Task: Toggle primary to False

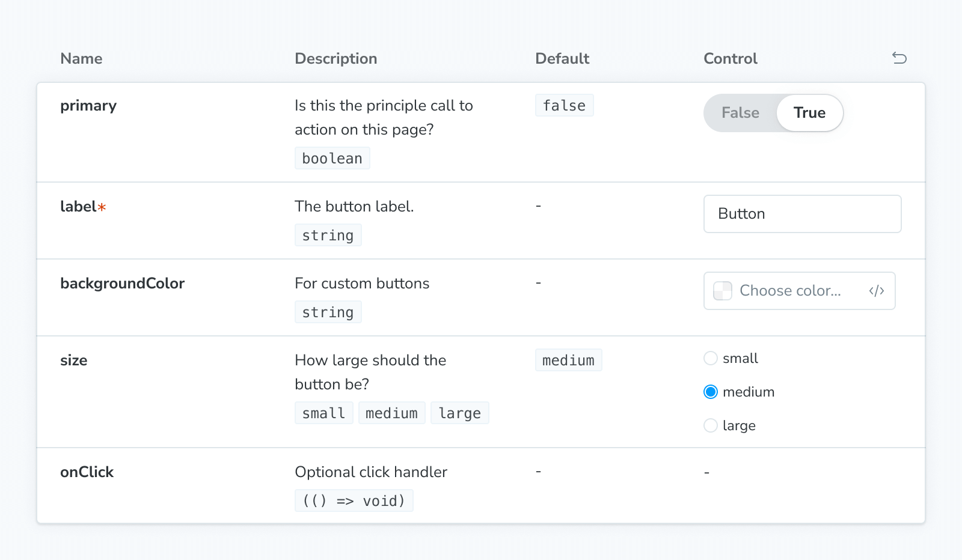Action: 740,113
